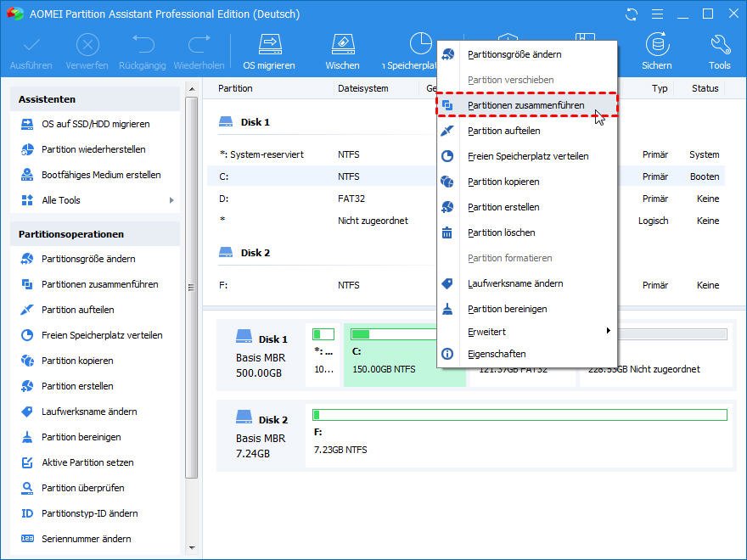Screen dimensions: 747x560
Task: Click the refresh icon in title bar
Action: coord(632,14)
